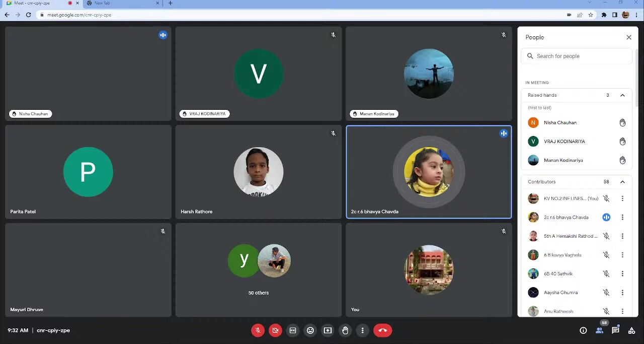Open the emoji reactions button
644x344 pixels.
coord(310,330)
